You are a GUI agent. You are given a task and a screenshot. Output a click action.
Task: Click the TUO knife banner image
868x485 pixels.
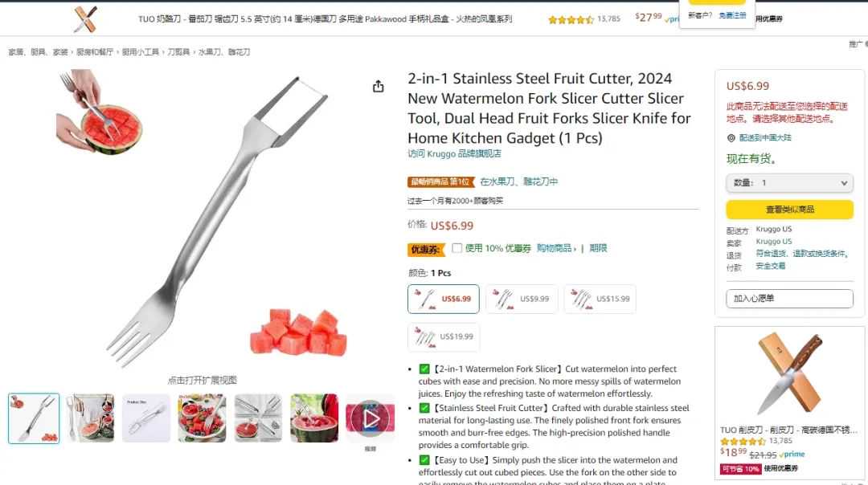86,19
